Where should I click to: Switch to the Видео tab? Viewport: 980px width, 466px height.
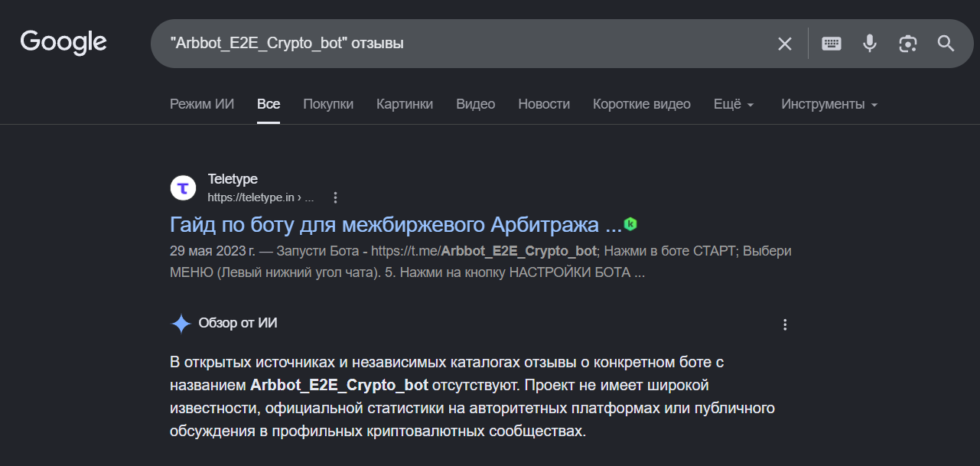pyautogui.click(x=476, y=104)
